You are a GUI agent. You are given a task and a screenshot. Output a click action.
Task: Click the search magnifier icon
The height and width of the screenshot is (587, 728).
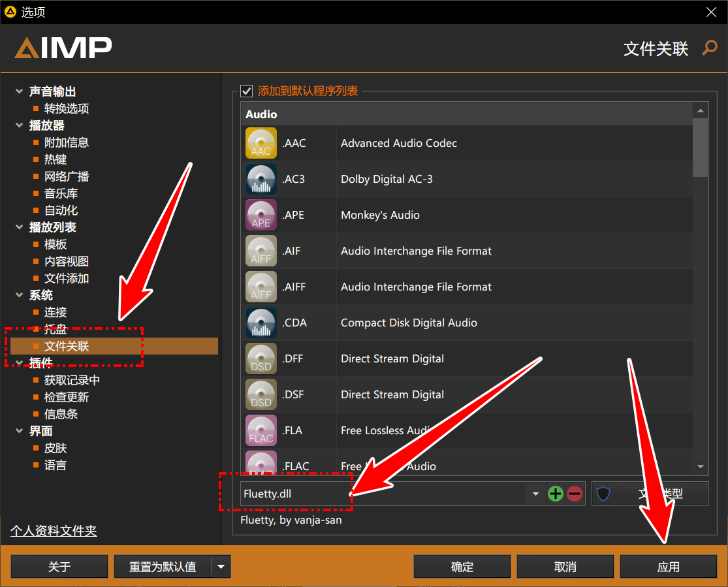pyautogui.click(x=710, y=48)
